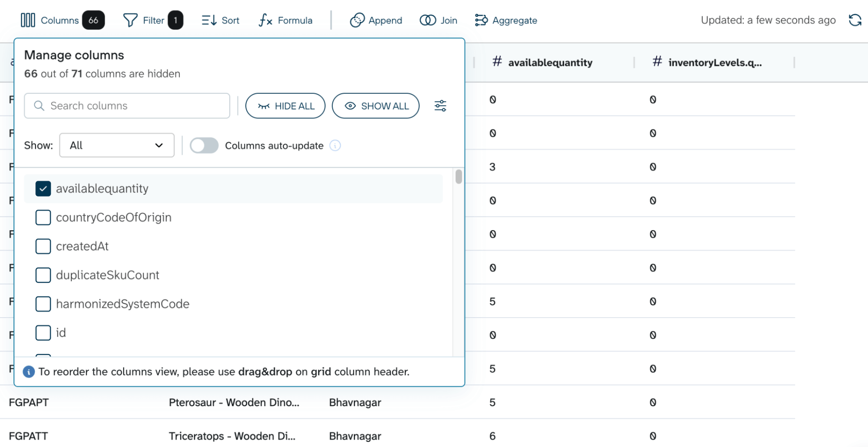Open the Formula toolbar entry
Viewport: 868px width, 447px height.
coord(285,20)
